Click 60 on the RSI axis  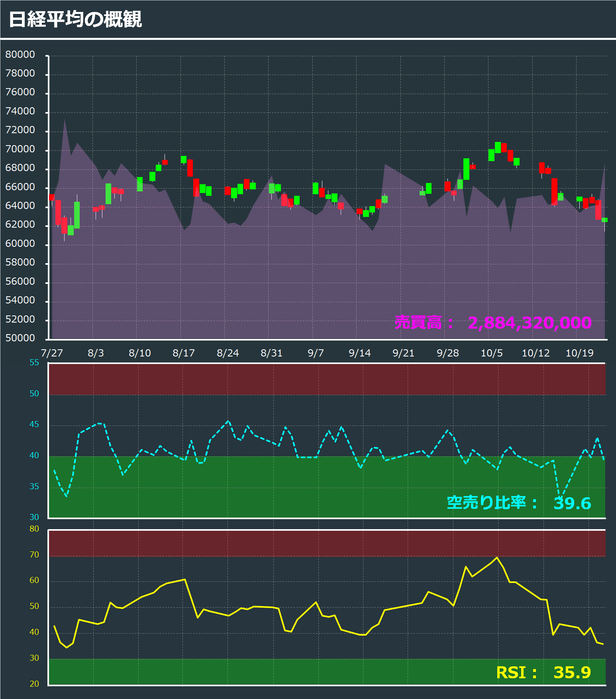click(x=34, y=580)
